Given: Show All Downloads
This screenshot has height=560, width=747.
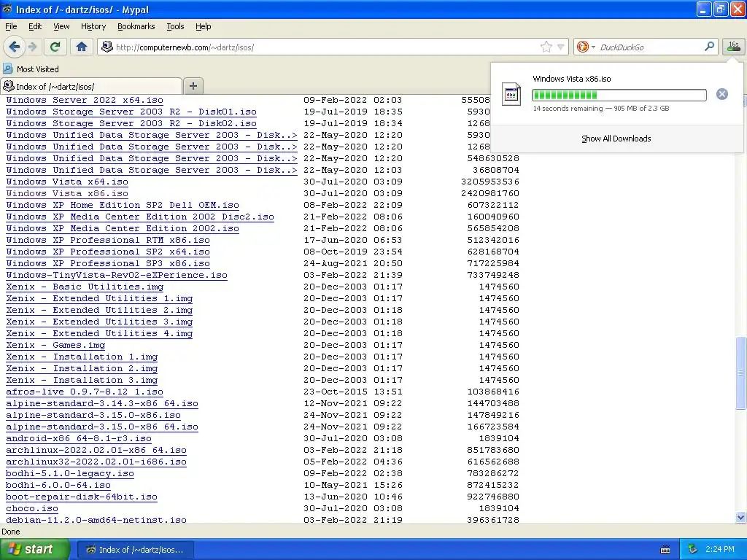Looking at the screenshot, I should (616, 139).
